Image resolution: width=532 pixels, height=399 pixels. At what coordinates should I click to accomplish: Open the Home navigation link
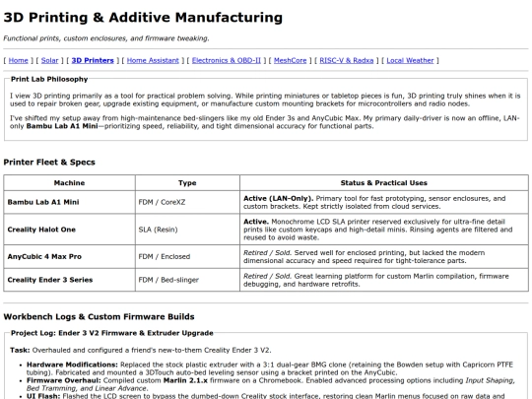[x=19, y=60]
